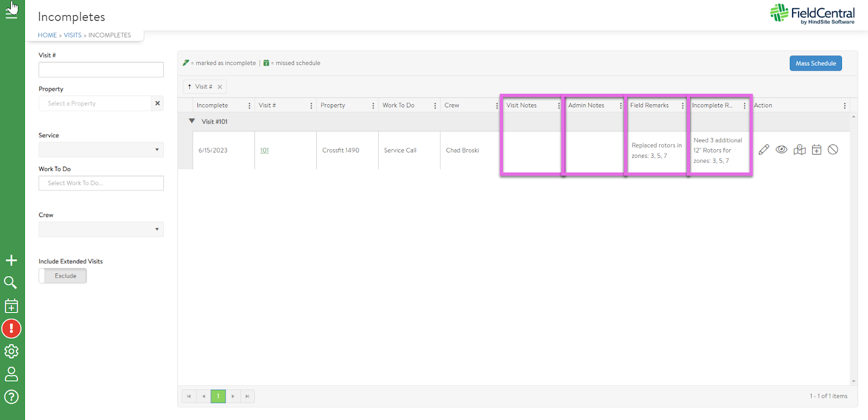
Task: Click the cancel circle-slash icon in row
Action: [x=833, y=150]
